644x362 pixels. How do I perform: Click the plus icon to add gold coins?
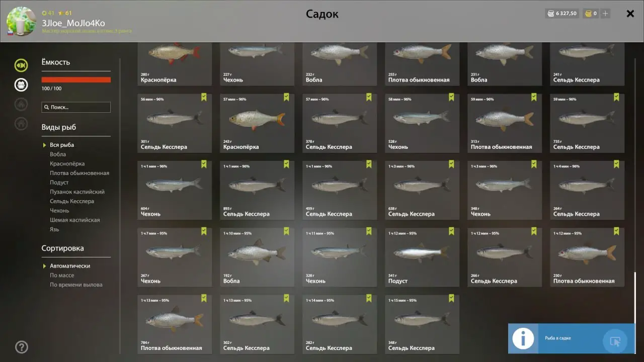(605, 14)
